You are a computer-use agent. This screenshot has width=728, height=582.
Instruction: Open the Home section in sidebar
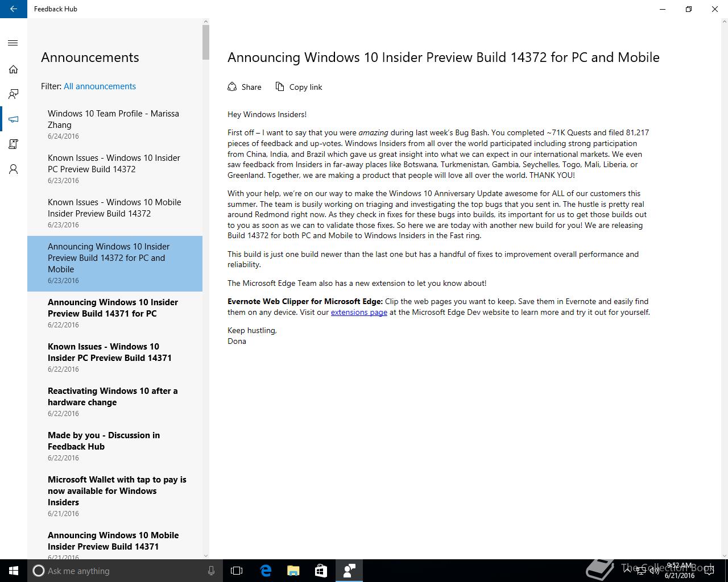[x=14, y=69]
